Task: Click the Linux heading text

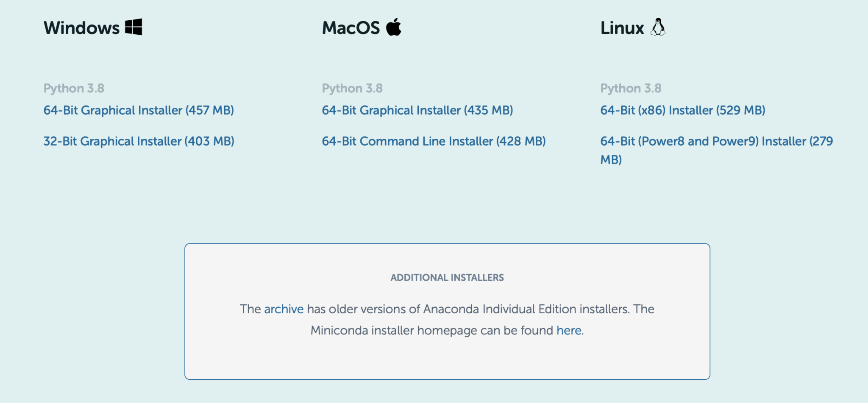Action: (622, 28)
